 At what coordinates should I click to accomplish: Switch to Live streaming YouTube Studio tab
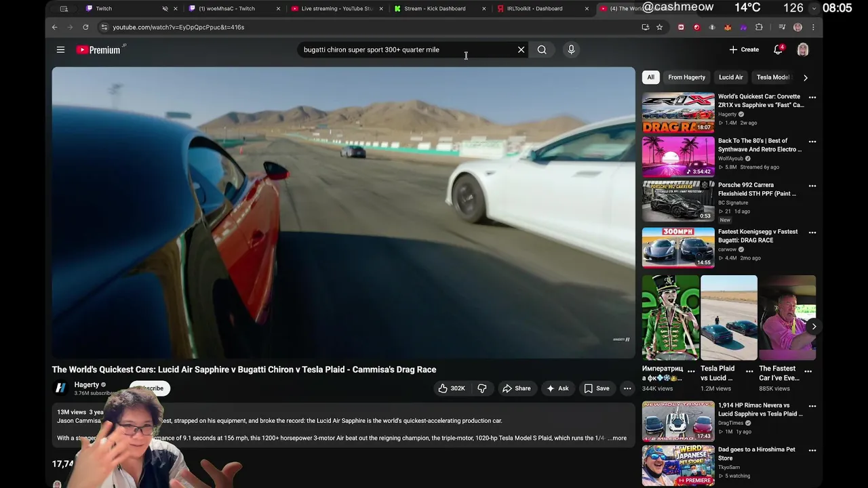click(336, 9)
